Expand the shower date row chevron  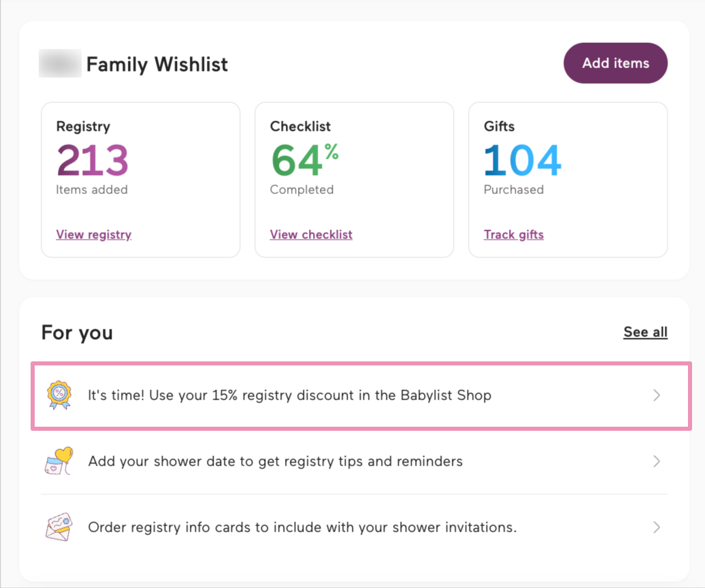[x=656, y=461]
